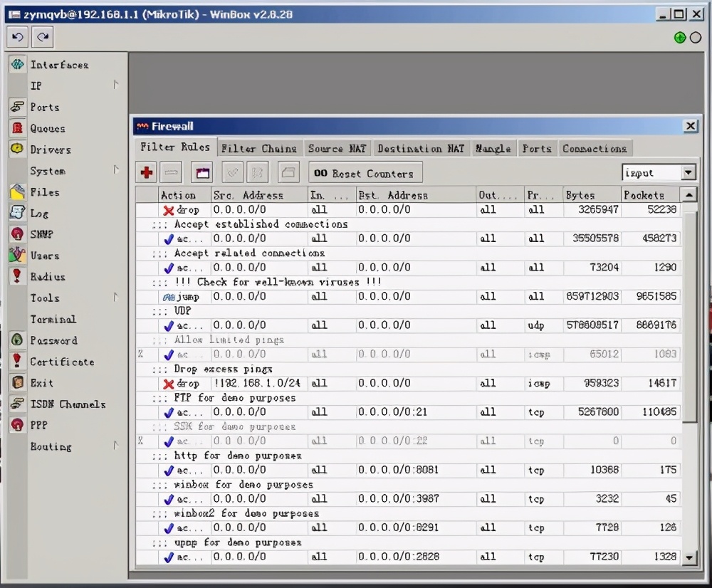Switch to the Source NAT tab

[x=337, y=148]
